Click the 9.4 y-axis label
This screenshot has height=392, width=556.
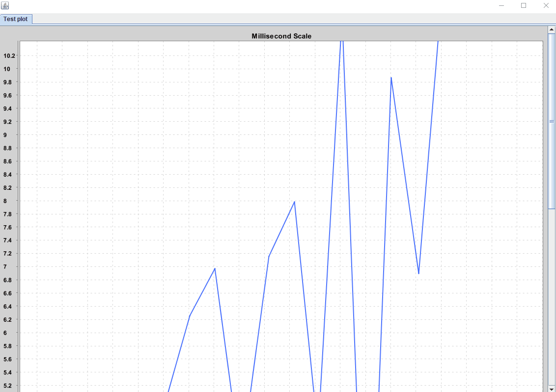(x=7, y=108)
